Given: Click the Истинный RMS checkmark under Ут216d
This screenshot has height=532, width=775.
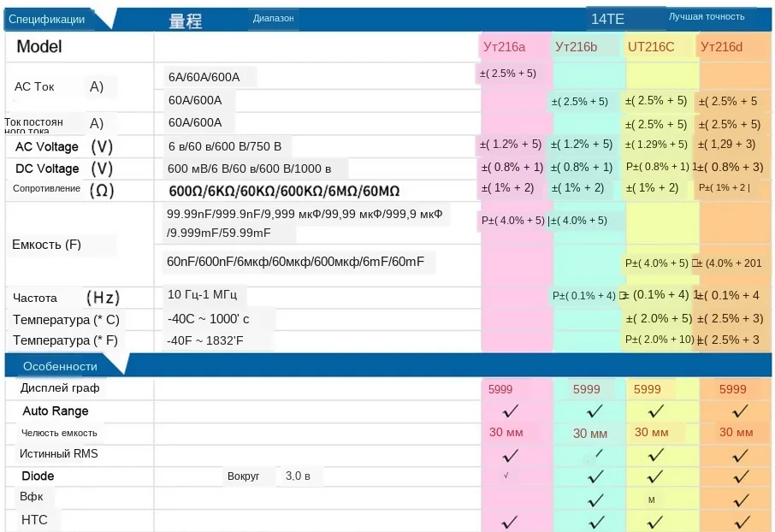Looking at the screenshot, I should click(x=740, y=455).
